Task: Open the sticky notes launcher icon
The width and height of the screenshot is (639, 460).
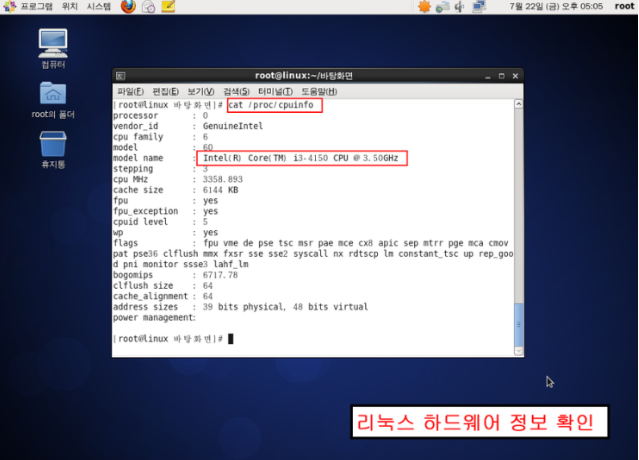Action: [168, 7]
